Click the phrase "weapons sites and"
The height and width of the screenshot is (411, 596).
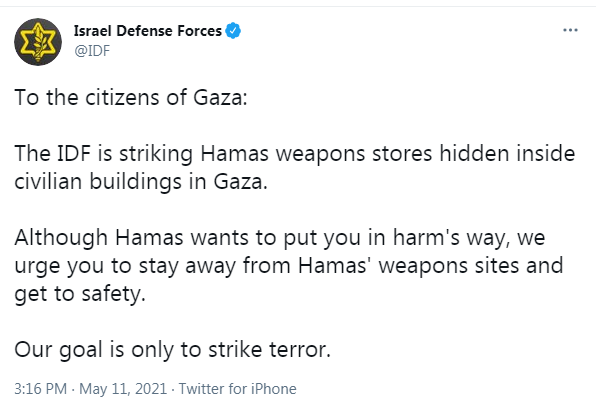click(471, 266)
